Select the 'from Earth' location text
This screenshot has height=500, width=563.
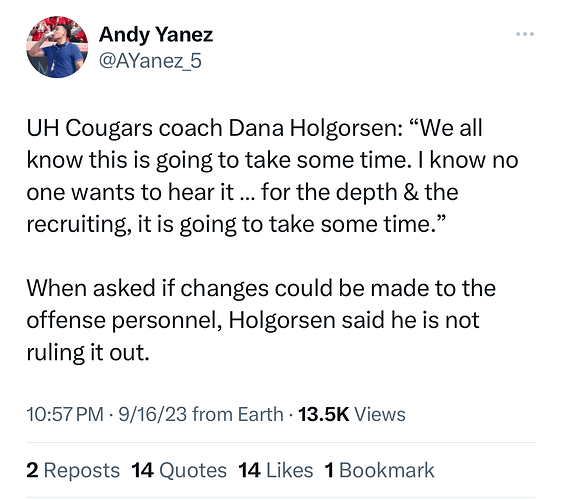pyautogui.click(x=238, y=414)
